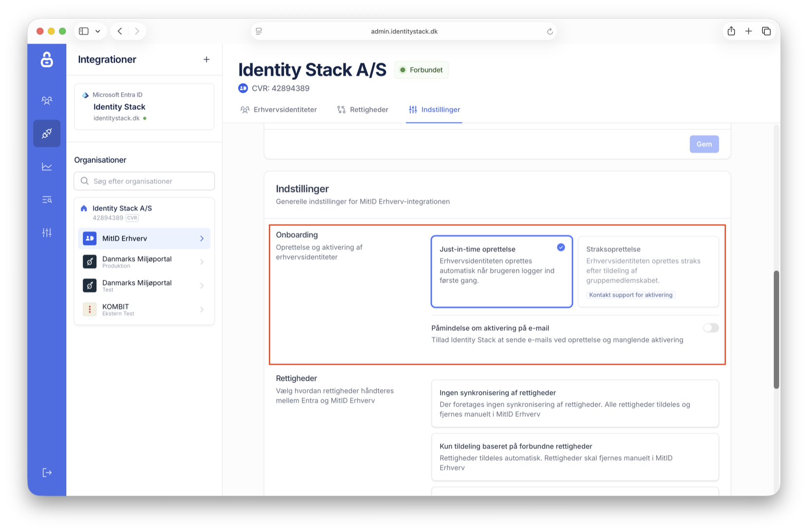This screenshot has height=532, width=808.
Task: Click the search magnifier icon in organisations field
Action: 85,181
